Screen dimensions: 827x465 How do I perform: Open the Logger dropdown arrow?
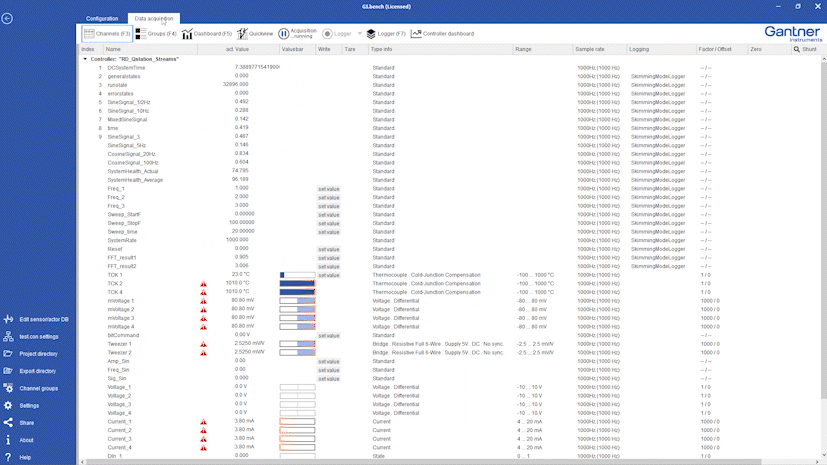tap(360, 34)
